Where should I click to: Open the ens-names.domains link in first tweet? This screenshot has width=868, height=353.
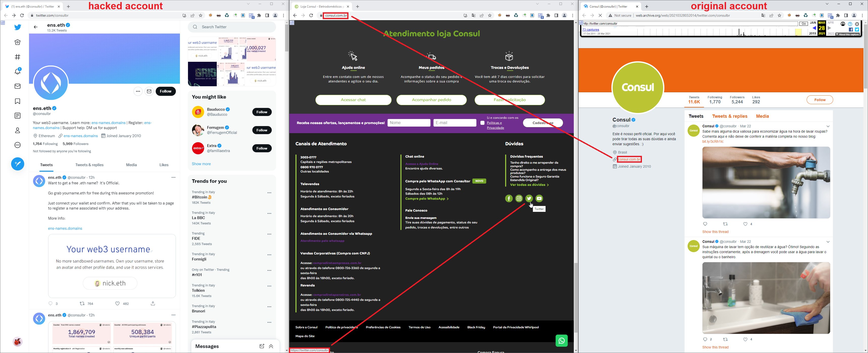pyautogui.click(x=65, y=228)
